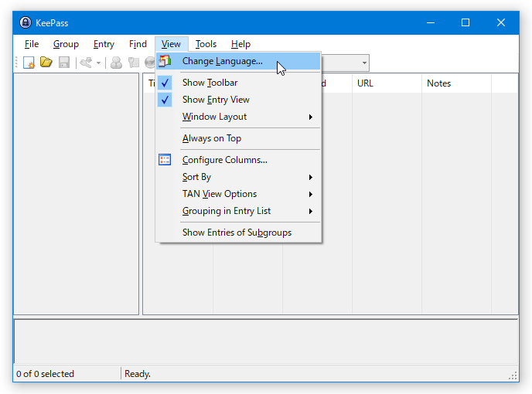The height and width of the screenshot is (394, 532).
Task: Open Configure Columns... dialog
Action: coord(238,160)
